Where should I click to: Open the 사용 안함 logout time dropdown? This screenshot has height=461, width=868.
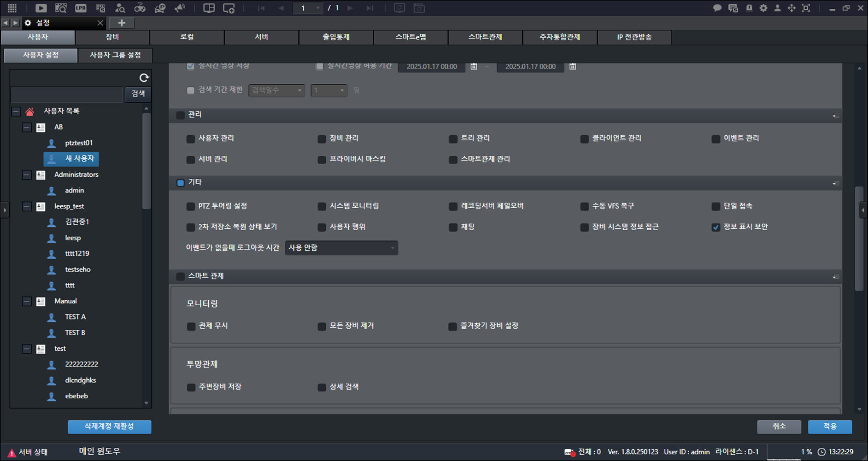[x=341, y=248]
